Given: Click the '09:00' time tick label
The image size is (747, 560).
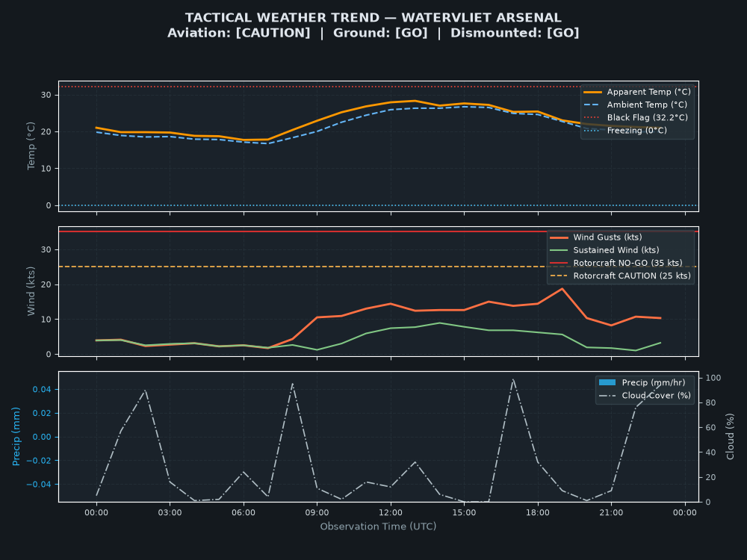Looking at the screenshot, I should [317, 512].
